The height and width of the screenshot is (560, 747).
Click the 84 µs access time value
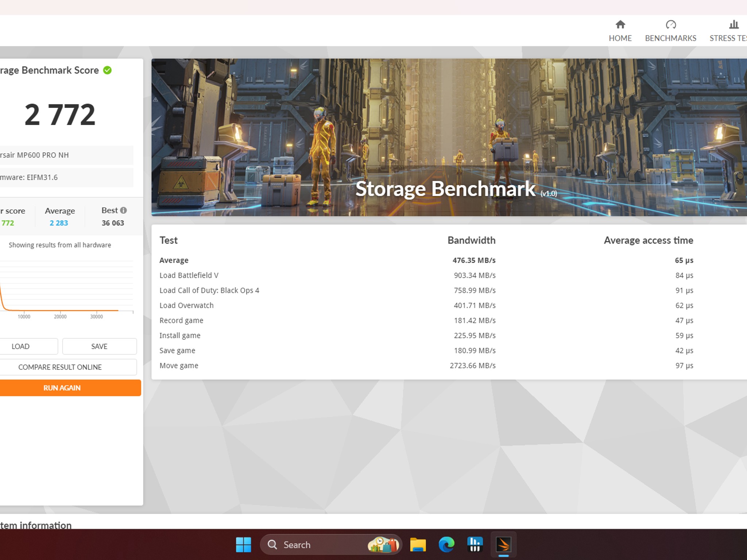684,275
